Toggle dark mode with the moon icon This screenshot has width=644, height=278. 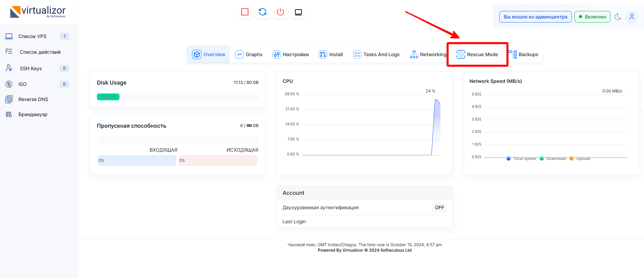(x=618, y=17)
